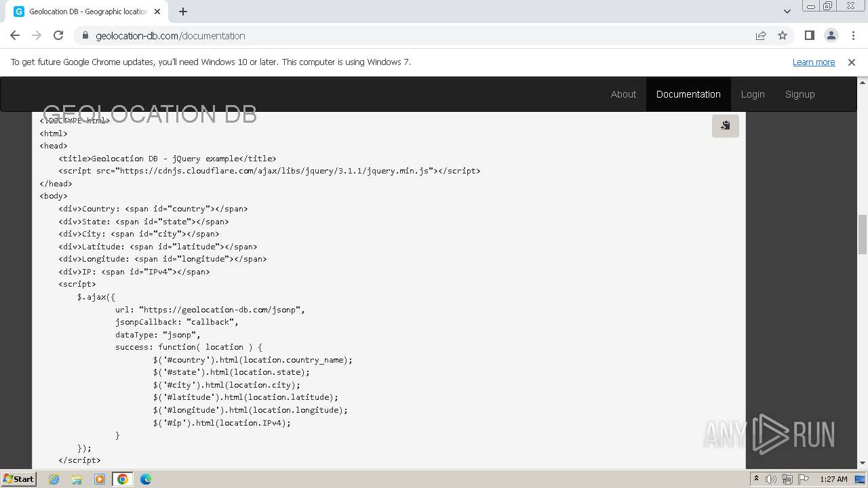Select the Documentation nav item
This screenshot has width=868, height=488.
[x=688, y=94]
